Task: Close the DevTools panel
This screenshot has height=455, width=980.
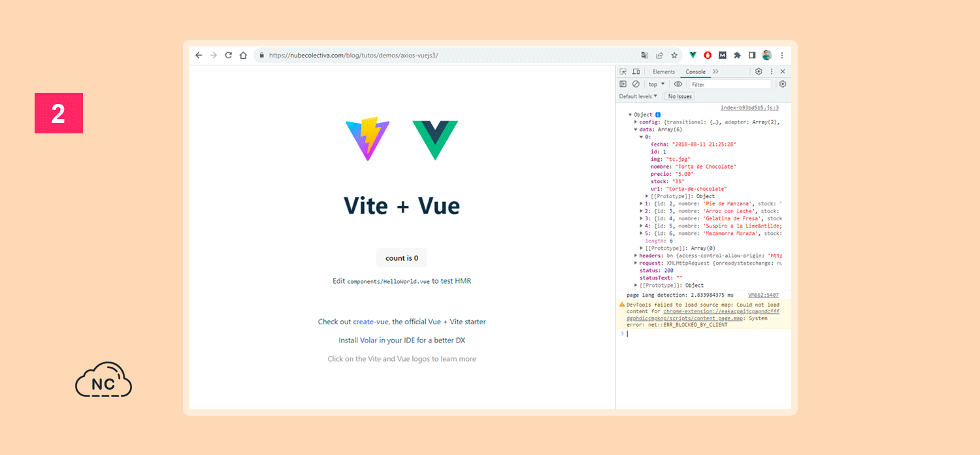Action: (783, 72)
